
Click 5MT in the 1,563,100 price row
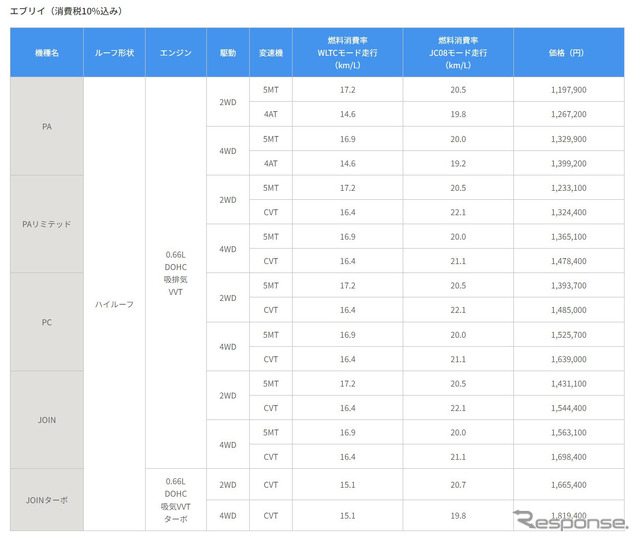coord(271,433)
